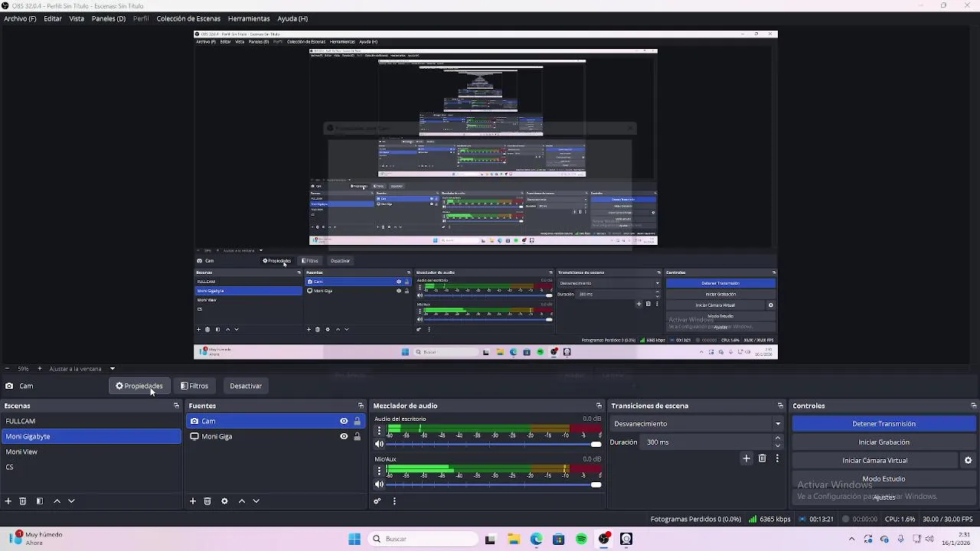Image resolution: width=980 pixels, height=551 pixels.
Task: Open Audio del escritorio options dots
Action: tap(379, 431)
